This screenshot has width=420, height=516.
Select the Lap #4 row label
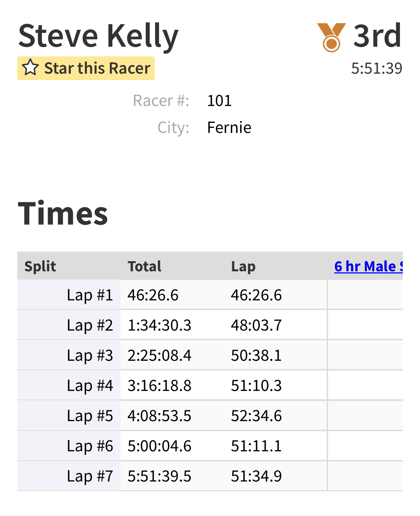click(x=90, y=386)
